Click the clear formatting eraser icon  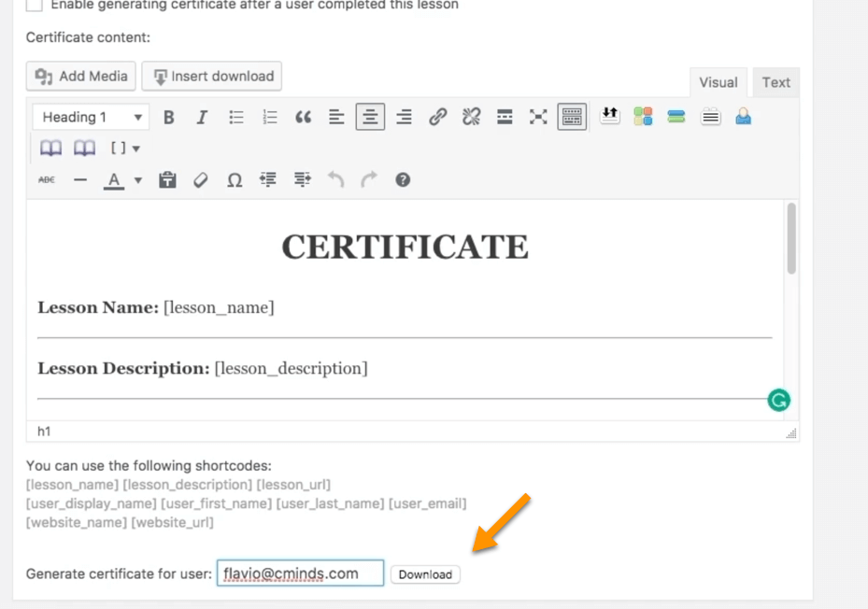pyautogui.click(x=201, y=180)
